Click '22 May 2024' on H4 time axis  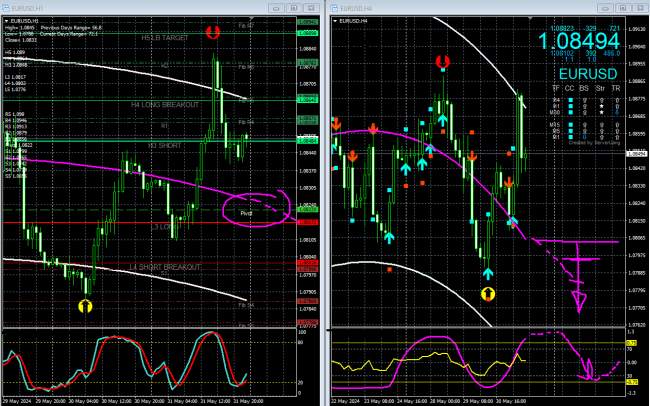[x=346, y=401]
